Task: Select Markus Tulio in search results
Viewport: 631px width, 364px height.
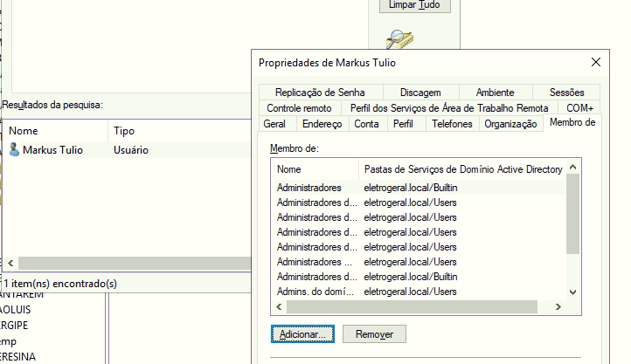Action: [52, 150]
